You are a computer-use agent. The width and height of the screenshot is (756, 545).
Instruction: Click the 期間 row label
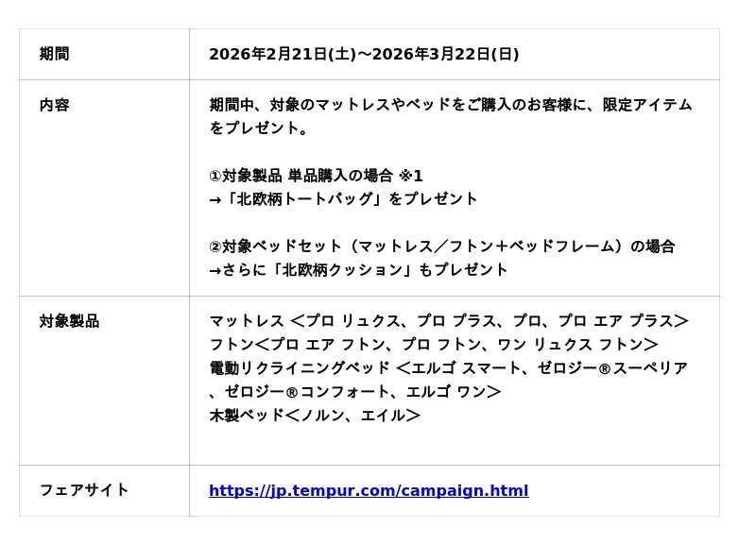tap(54, 55)
